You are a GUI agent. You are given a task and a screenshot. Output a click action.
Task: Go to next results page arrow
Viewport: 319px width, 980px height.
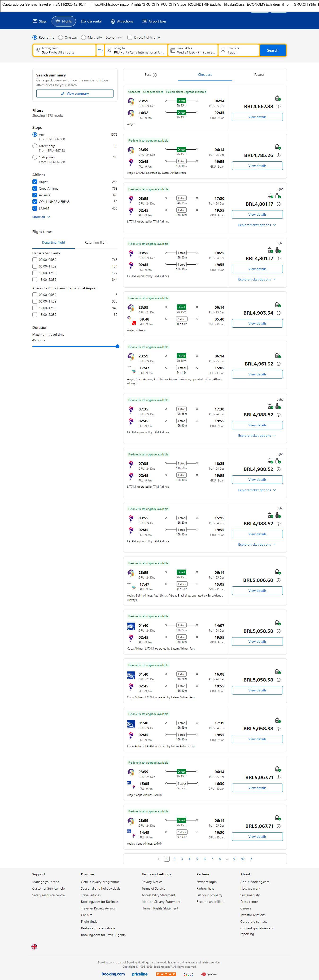pyautogui.click(x=251, y=859)
